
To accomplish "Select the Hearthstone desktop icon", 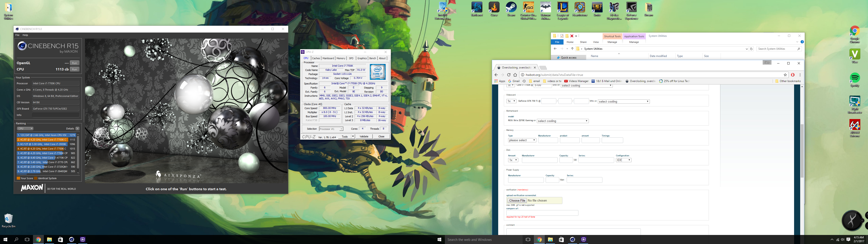I will point(580,9).
